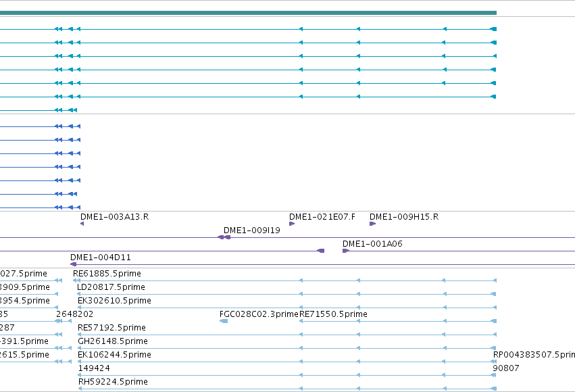The image size is (575, 392).
Task: Click the 2648202 alignment label
Action: 74,314
